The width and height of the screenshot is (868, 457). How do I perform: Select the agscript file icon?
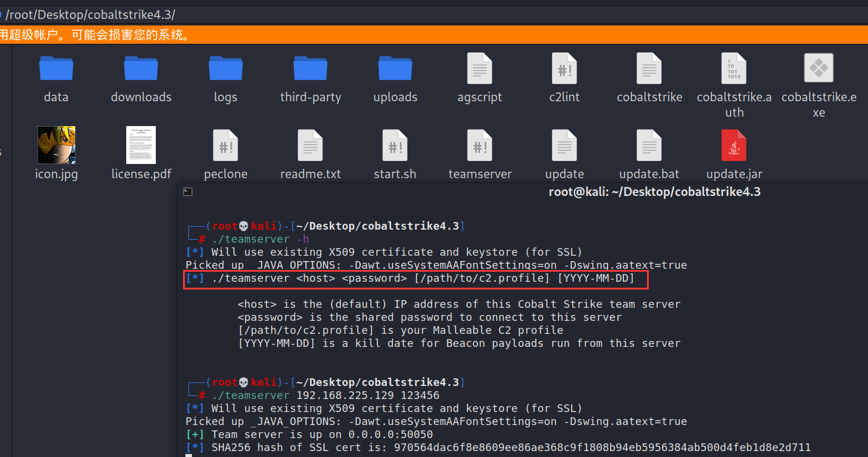[480, 68]
